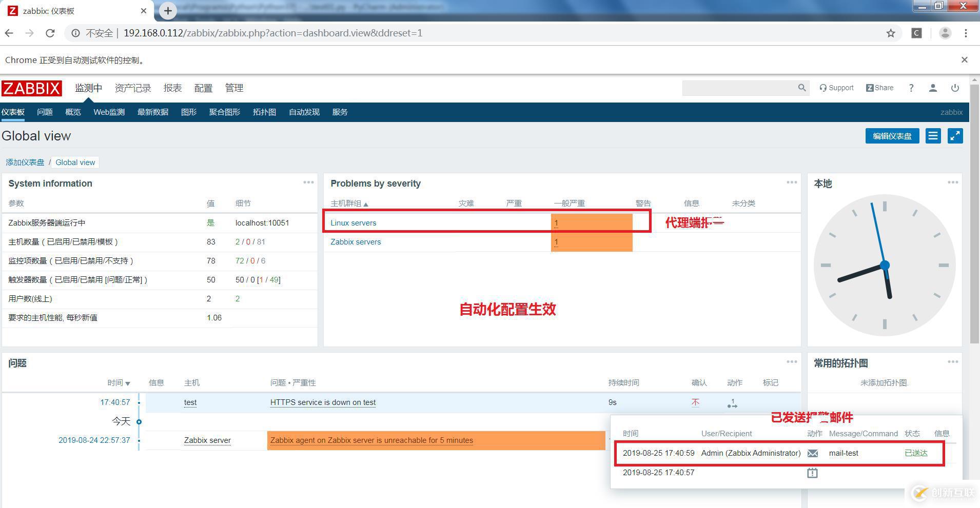Screen dimensions: 980x508
Task: Close the zabbix browser tab
Action: point(144,11)
